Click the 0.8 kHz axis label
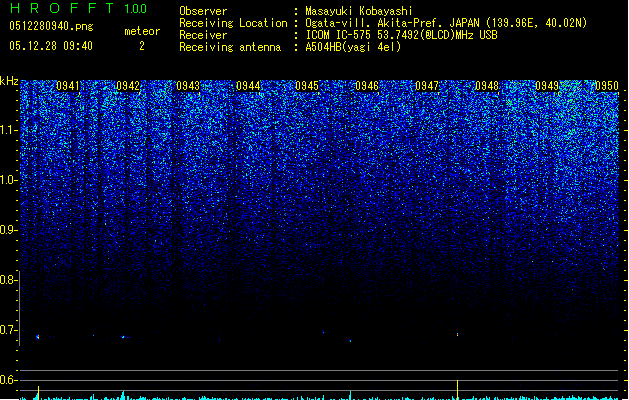The width and height of the screenshot is (629, 400). point(8,280)
